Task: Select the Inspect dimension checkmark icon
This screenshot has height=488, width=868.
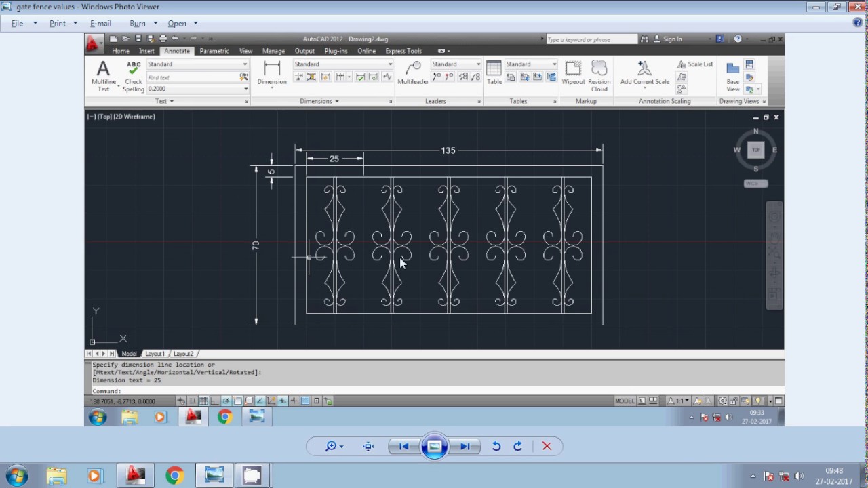Action: coord(360,77)
